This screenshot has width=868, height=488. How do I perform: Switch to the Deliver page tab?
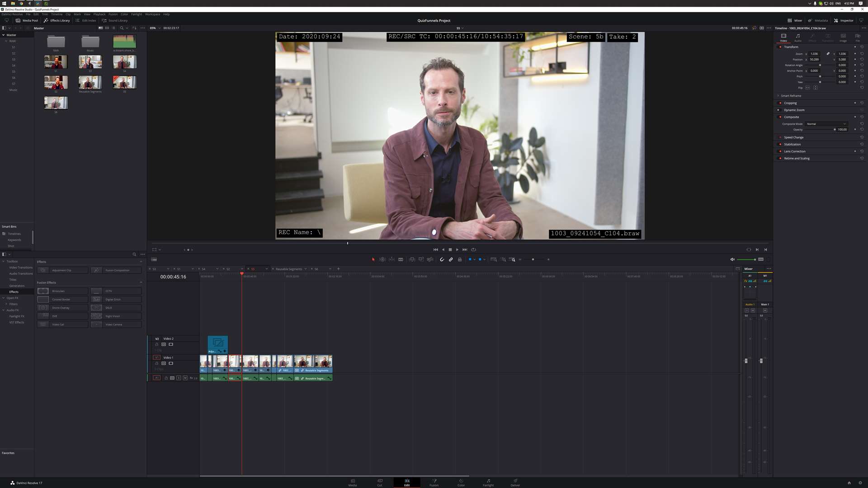pos(515,483)
